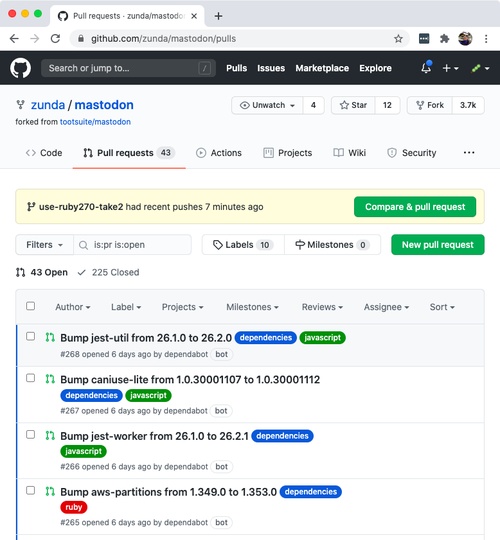
Task: Show 225 Closed pull requests
Action: (108, 272)
